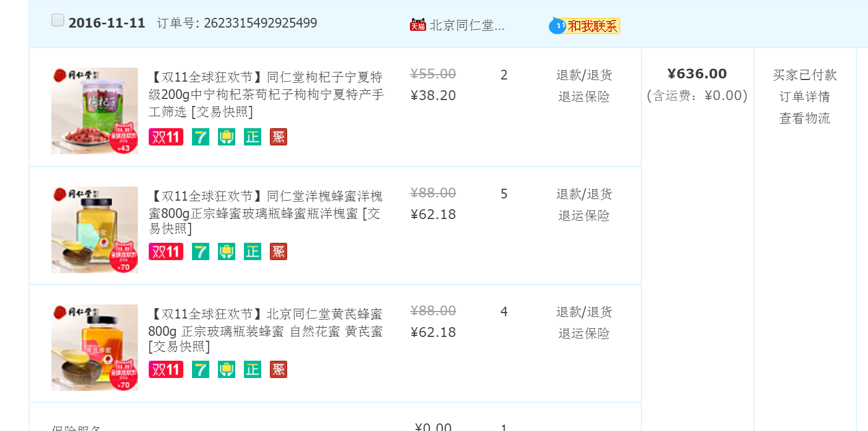Click the blue Wangwang chat icon
Screen dimensions: 868x431
click(x=557, y=25)
